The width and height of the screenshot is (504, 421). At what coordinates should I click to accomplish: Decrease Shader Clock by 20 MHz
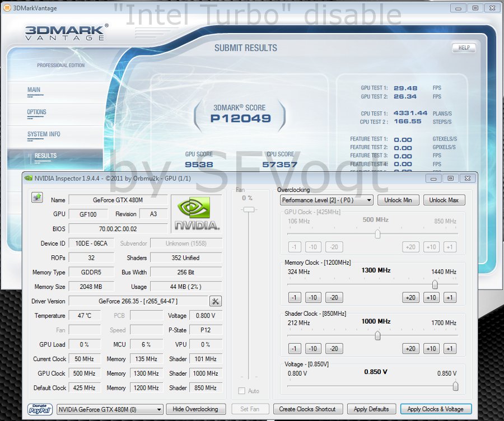tap(334, 349)
